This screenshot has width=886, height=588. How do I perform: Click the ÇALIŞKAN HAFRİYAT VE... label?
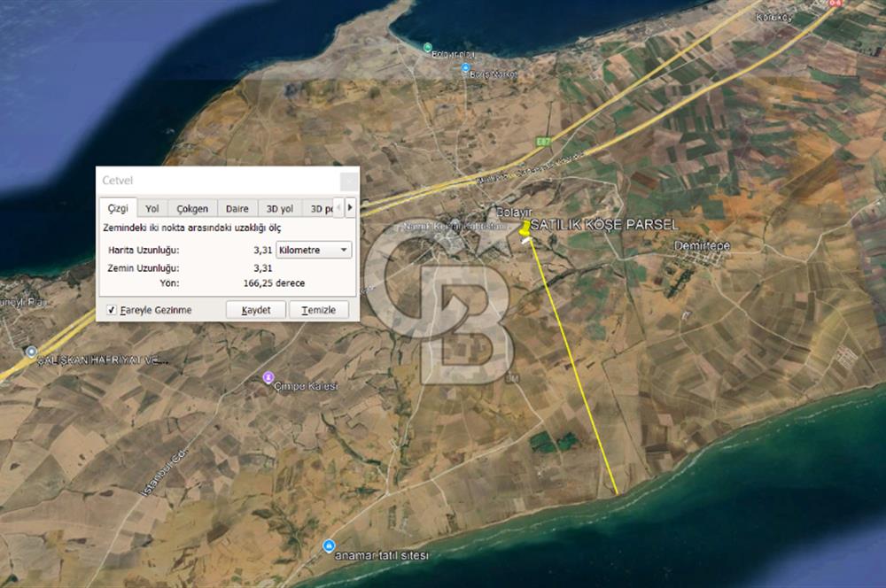click(102, 360)
